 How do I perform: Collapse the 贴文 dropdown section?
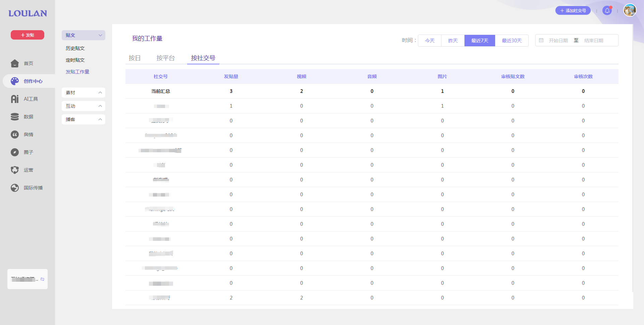[x=84, y=35]
